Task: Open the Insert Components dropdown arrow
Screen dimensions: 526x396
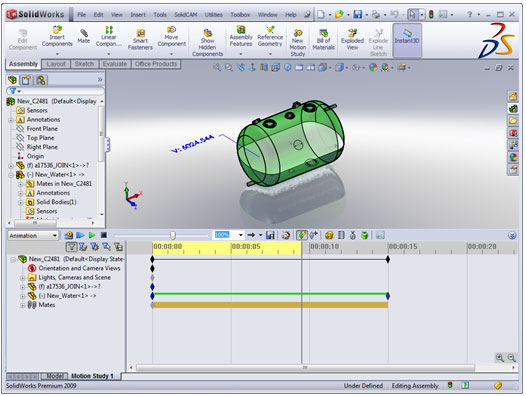Action: click(57, 54)
